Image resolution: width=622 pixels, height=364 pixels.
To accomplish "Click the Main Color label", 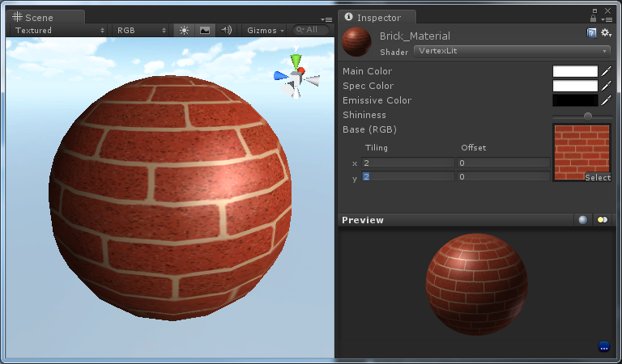I will (x=367, y=71).
